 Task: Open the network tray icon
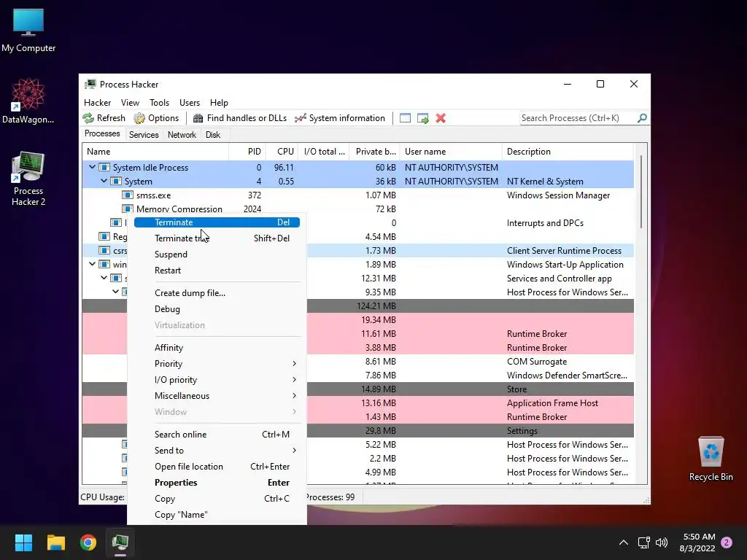pyautogui.click(x=644, y=542)
